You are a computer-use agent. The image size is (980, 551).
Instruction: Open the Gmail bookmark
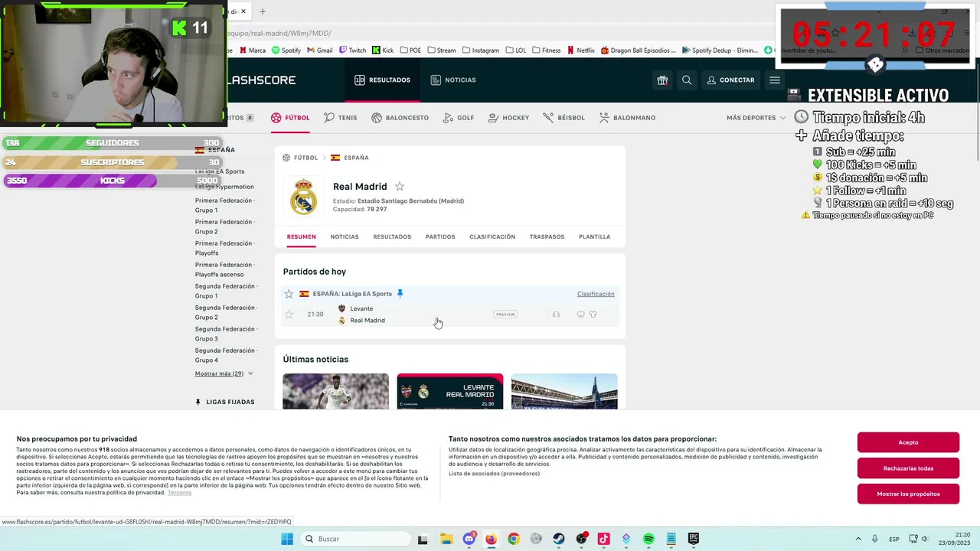[x=319, y=51]
